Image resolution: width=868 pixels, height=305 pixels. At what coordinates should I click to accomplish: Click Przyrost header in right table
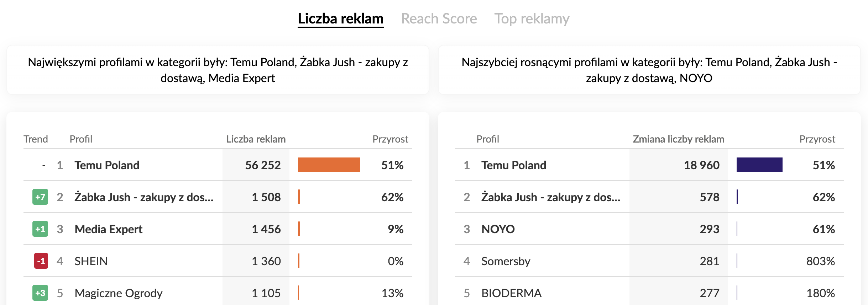pyautogui.click(x=817, y=139)
